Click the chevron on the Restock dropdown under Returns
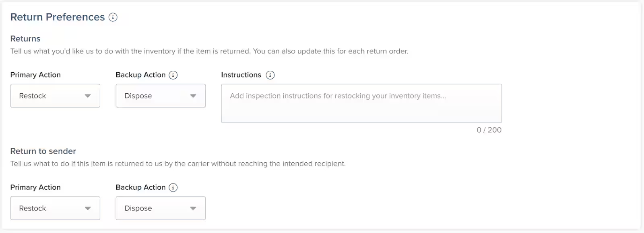The width and height of the screenshot is (644, 233). [88, 96]
